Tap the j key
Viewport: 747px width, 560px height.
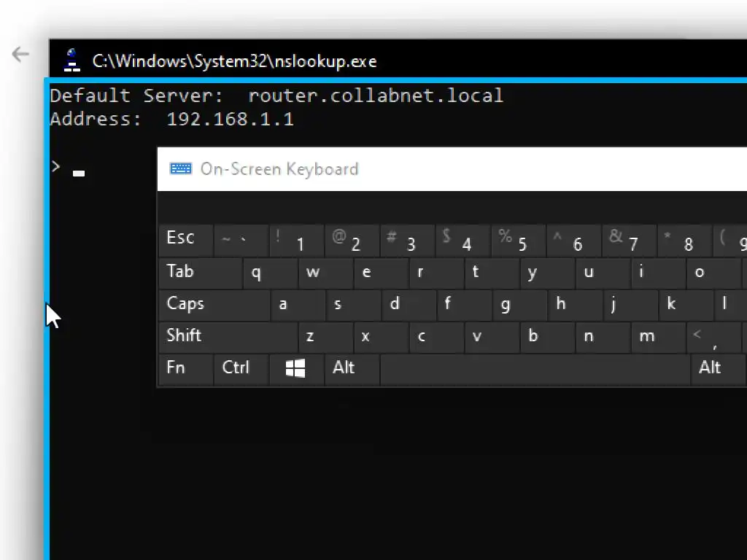pos(630,304)
